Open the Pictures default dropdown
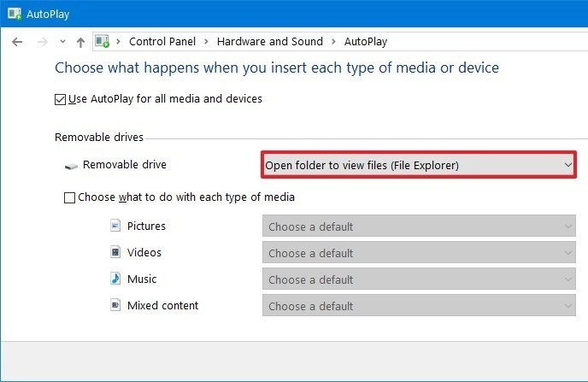Image resolution: width=588 pixels, height=382 pixels. [x=418, y=226]
